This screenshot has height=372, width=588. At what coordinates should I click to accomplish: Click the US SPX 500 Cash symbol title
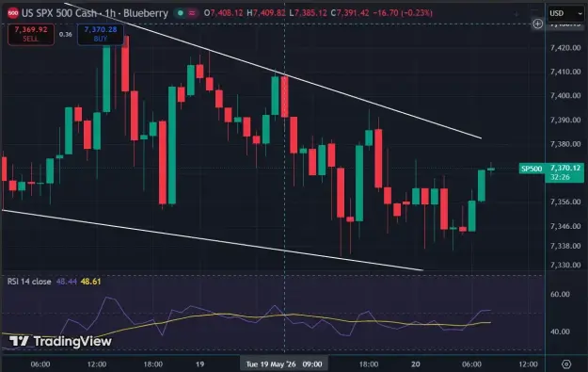point(95,13)
